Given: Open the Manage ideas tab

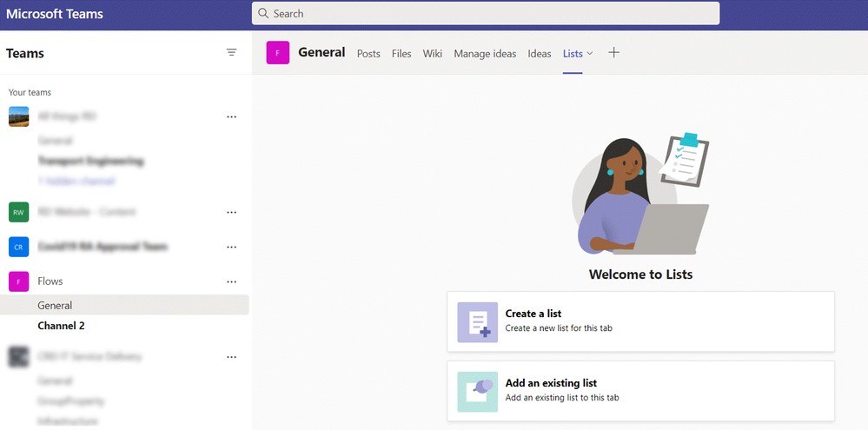Looking at the screenshot, I should tap(485, 54).
